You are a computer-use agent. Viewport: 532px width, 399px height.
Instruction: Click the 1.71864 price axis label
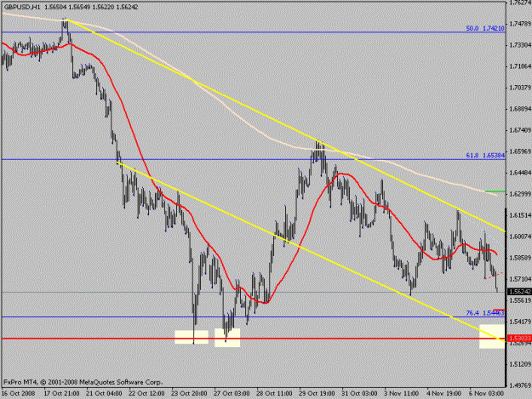point(520,66)
